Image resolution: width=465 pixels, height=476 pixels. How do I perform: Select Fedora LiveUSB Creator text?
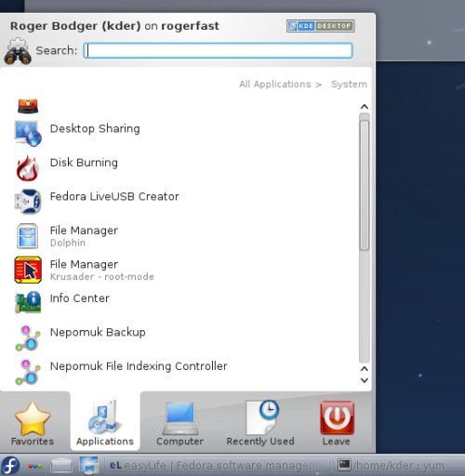coord(114,196)
